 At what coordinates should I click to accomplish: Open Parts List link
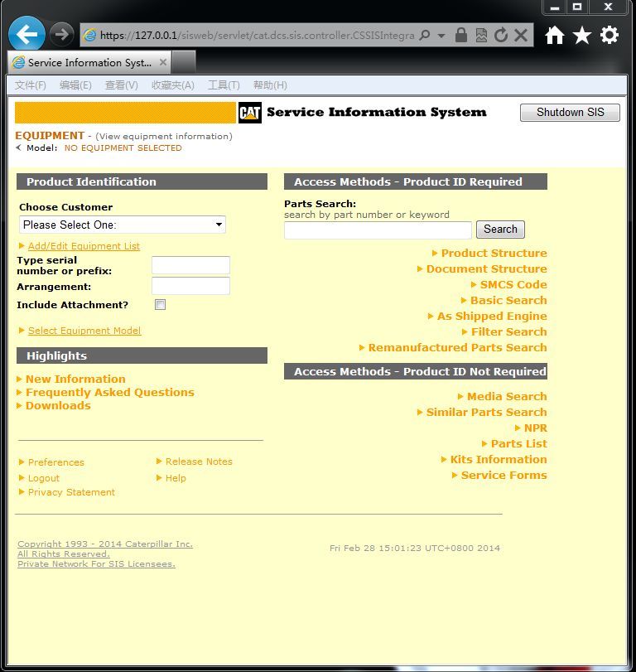click(x=518, y=443)
